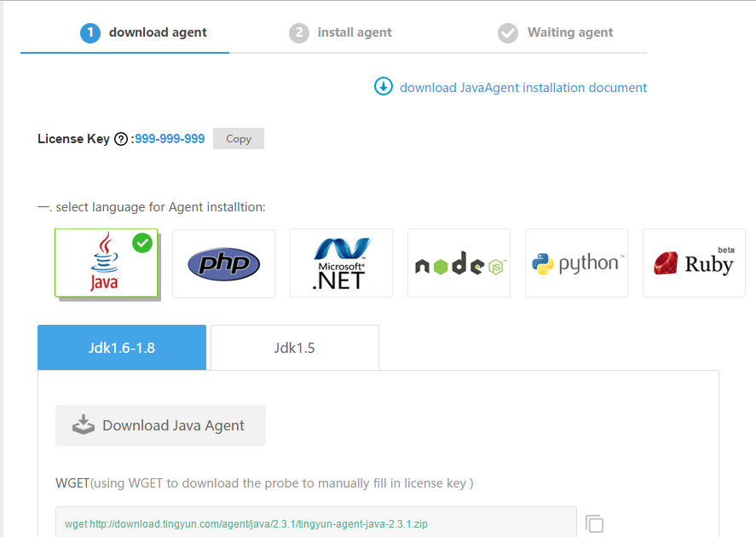The image size is (756, 537).
Task: Go to step 2 install agent
Action: click(341, 32)
